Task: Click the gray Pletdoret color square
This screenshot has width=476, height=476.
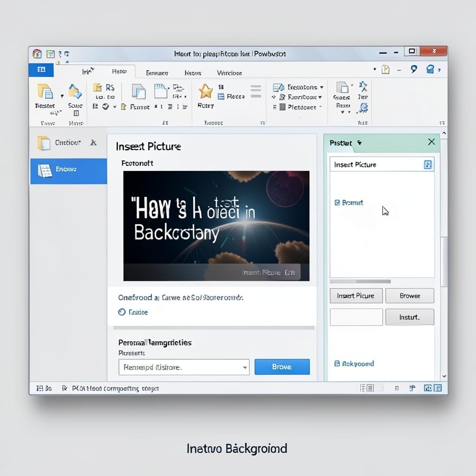Action: (282, 107)
